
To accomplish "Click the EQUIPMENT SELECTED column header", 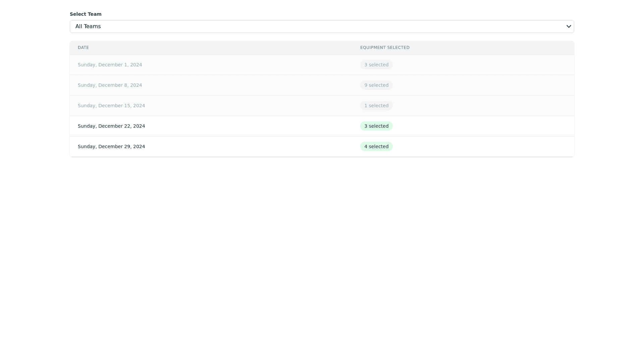I will click(385, 48).
